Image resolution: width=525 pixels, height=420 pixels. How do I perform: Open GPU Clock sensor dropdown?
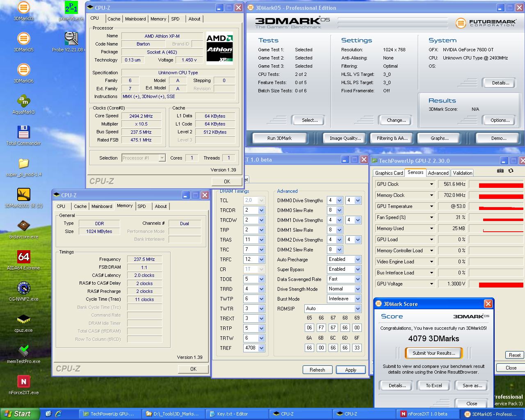coord(431,185)
